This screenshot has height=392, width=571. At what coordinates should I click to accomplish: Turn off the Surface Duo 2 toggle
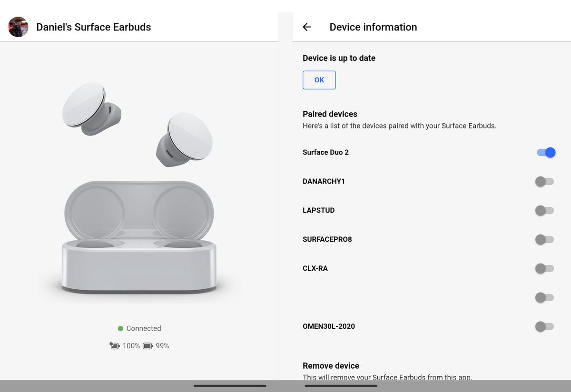[546, 152]
